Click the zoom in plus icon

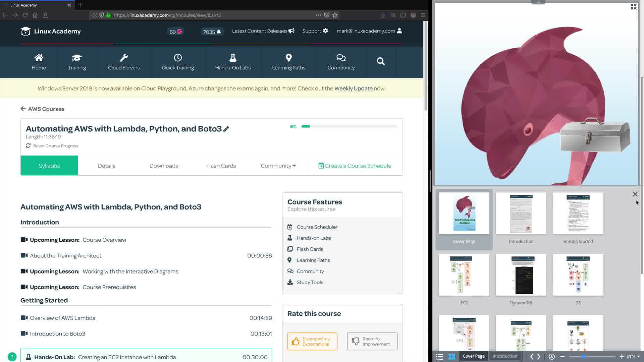[x=622, y=357]
